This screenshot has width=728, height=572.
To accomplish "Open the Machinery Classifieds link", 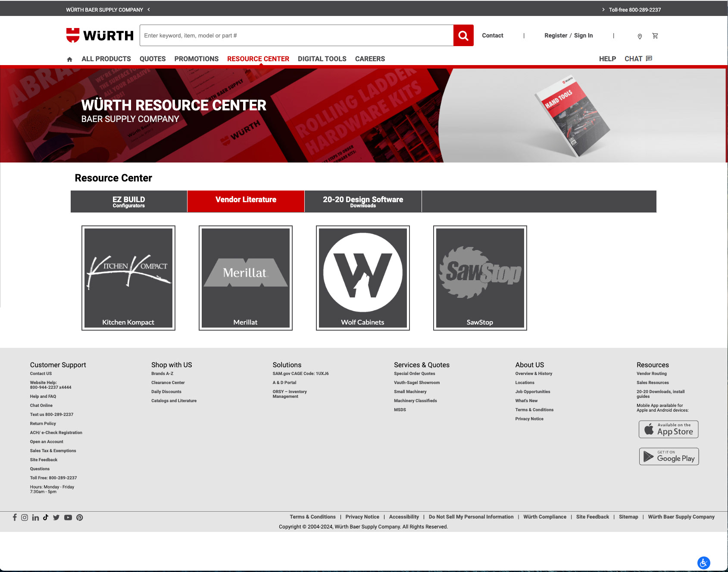I will [x=416, y=401].
